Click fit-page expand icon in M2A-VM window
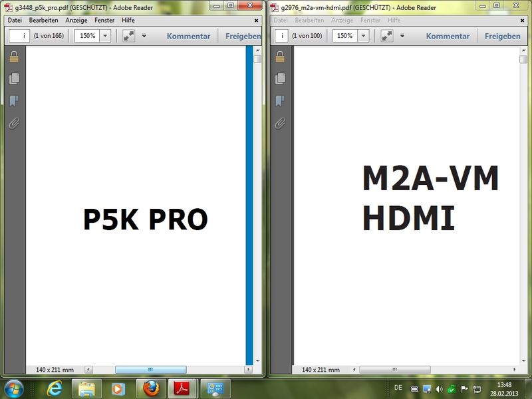This screenshot has width=532, height=399. coord(387,36)
